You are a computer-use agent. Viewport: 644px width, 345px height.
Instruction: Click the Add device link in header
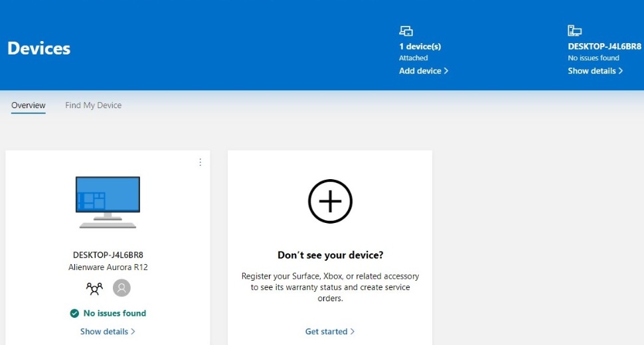[424, 71]
